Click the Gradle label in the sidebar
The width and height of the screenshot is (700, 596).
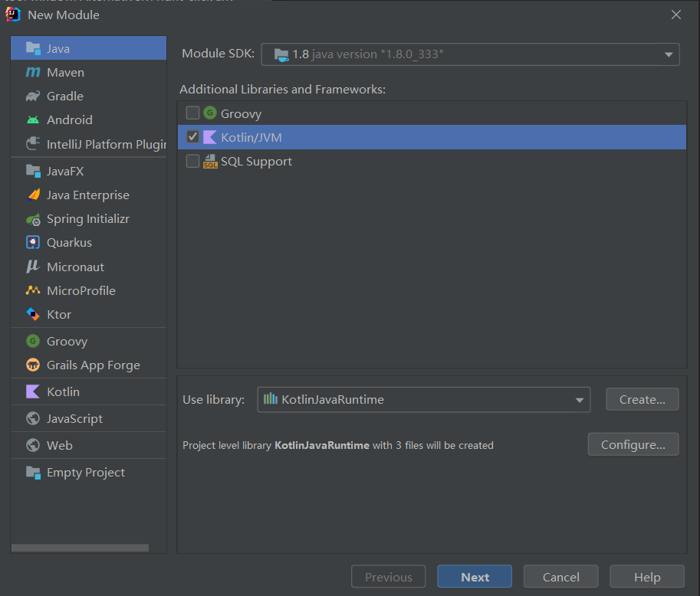64,97
